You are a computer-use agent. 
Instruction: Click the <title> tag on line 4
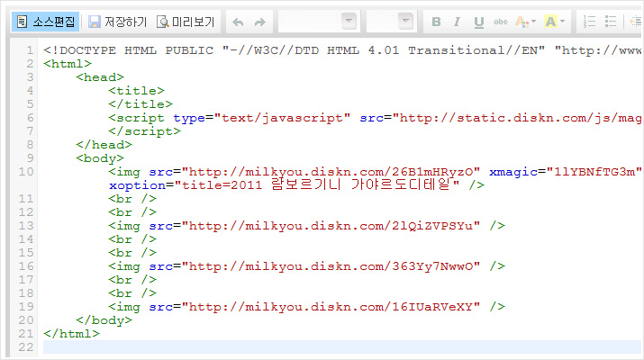pos(136,91)
